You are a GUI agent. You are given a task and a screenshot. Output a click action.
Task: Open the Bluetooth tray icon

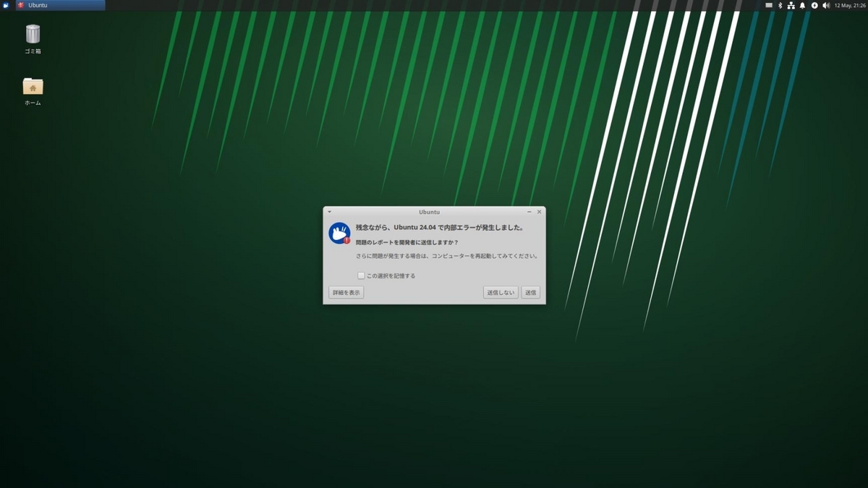[780, 5]
